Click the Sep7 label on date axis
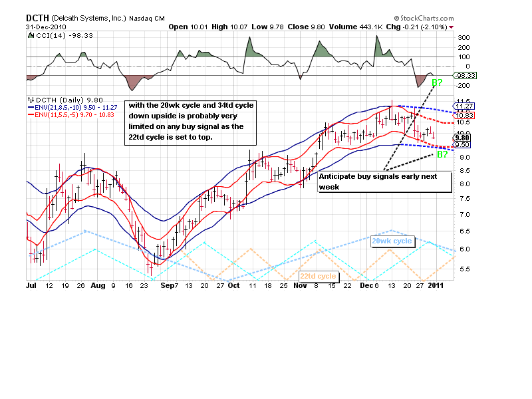This screenshot has width=532, height=399. (170, 285)
